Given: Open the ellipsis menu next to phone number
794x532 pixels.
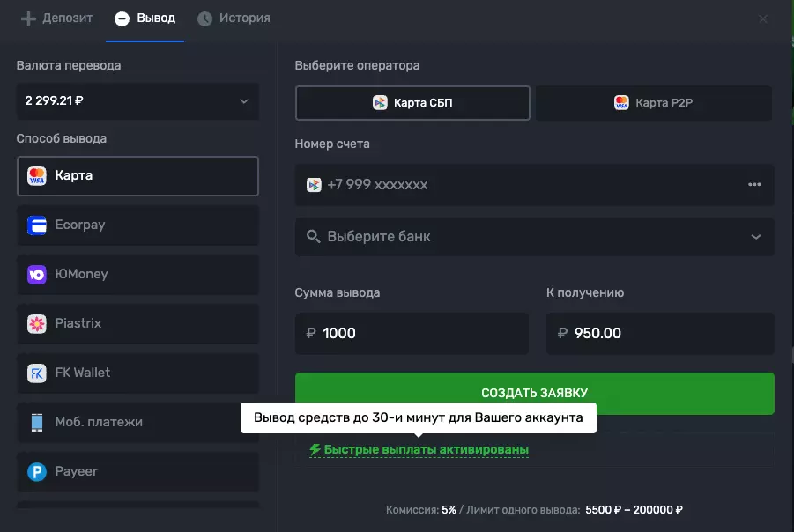Looking at the screenshot, I should point(754,185).
